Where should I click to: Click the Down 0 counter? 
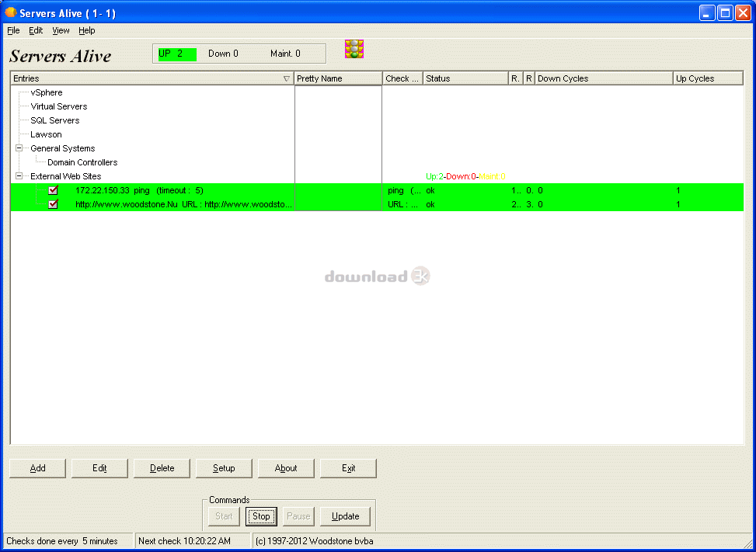point(223,54)
